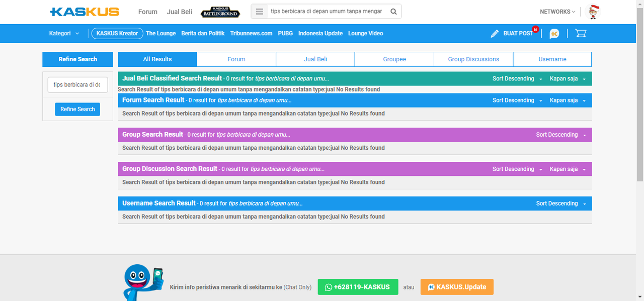Open Kapan saja in Forum Search Result header
Screen dimensions: 644x301
(568, 101)
